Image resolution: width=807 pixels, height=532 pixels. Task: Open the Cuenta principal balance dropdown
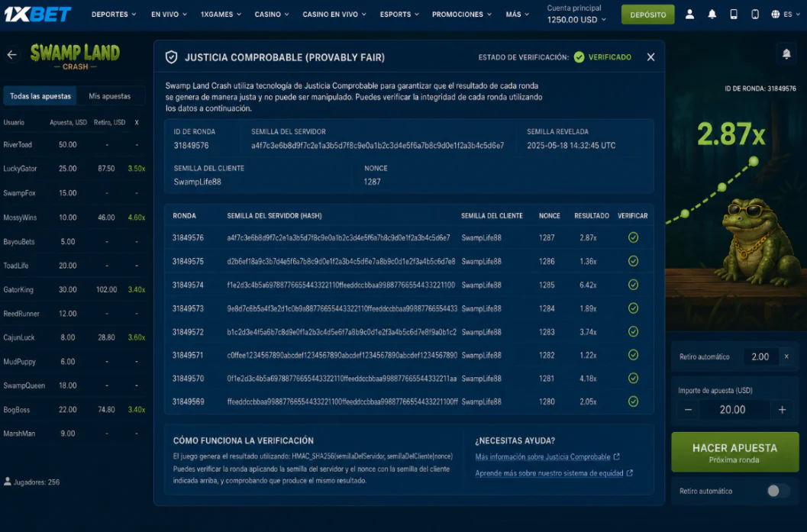tap(576, 20)
